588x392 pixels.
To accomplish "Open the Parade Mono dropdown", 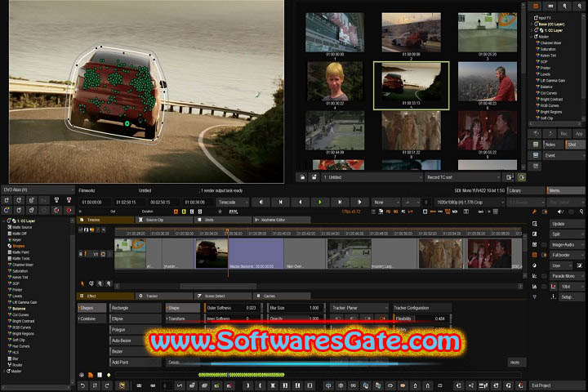I will point(567,276).
